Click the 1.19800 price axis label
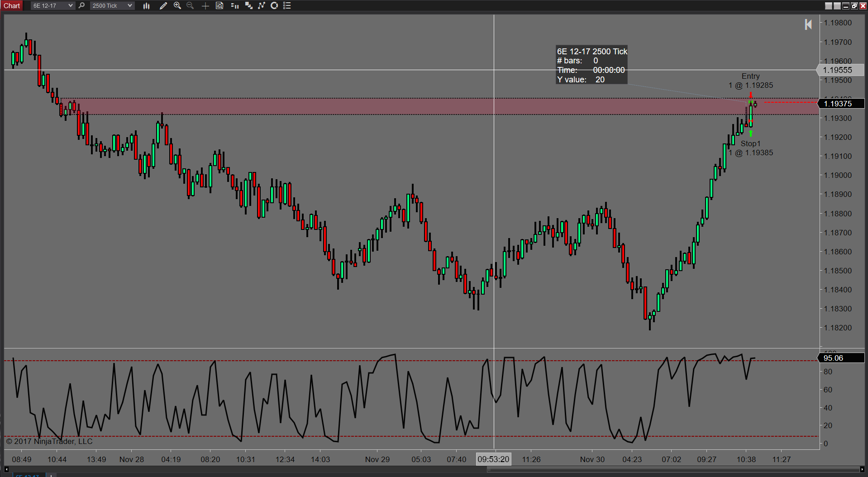The width and height of the screenshot is (868, 477). click(x=838, y=23)
